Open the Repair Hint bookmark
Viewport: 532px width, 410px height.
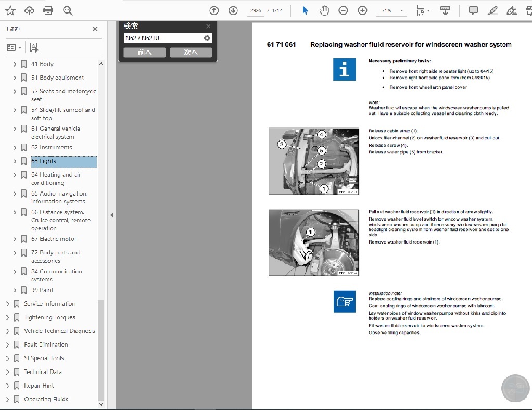39,386
